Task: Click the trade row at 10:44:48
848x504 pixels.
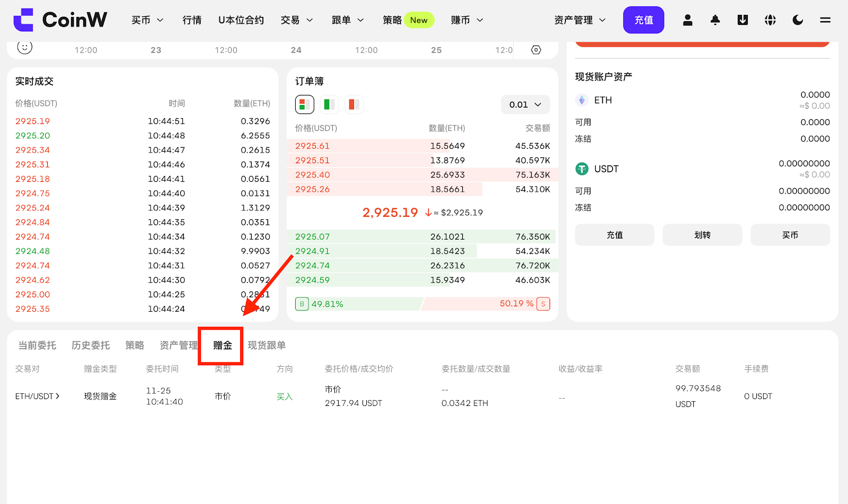Action: pyautogui.click(x=143, y=136)
